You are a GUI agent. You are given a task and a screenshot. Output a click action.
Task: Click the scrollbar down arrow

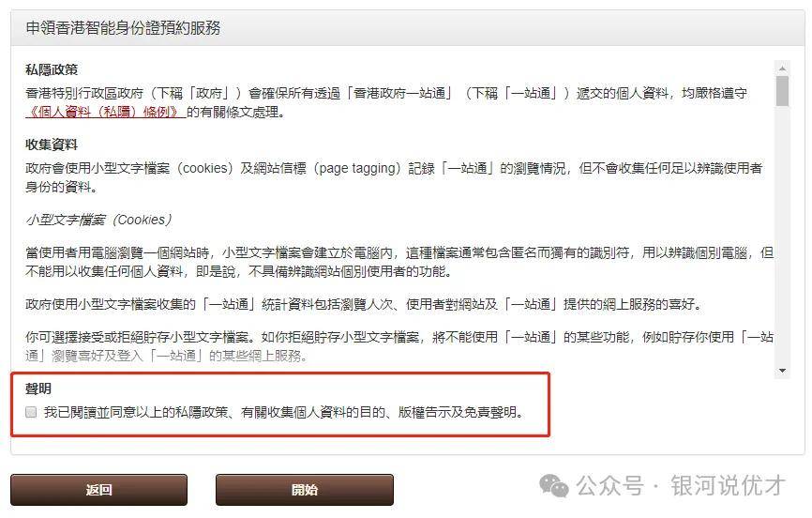click(782, 371)
